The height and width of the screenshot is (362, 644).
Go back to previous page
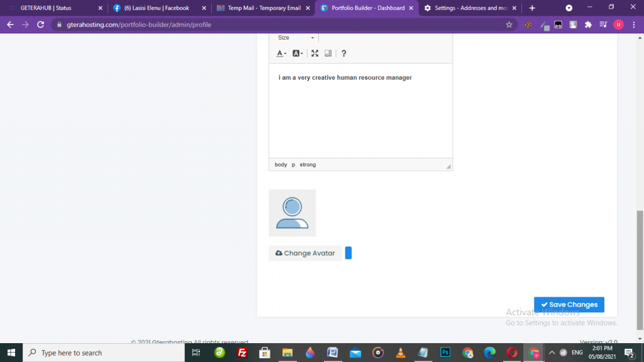10,25
